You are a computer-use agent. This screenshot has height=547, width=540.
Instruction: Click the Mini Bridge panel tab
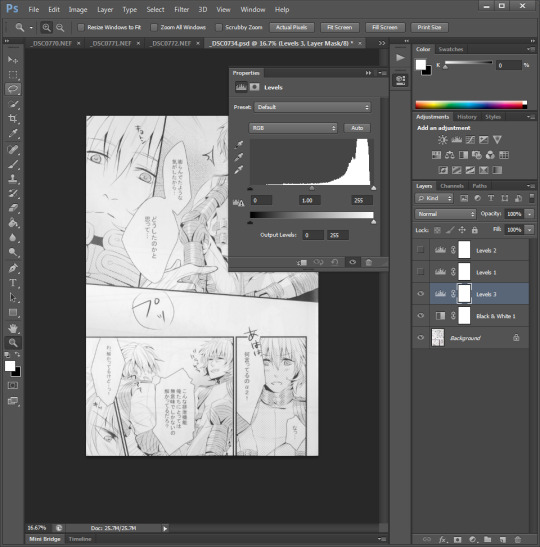(45, 539)
